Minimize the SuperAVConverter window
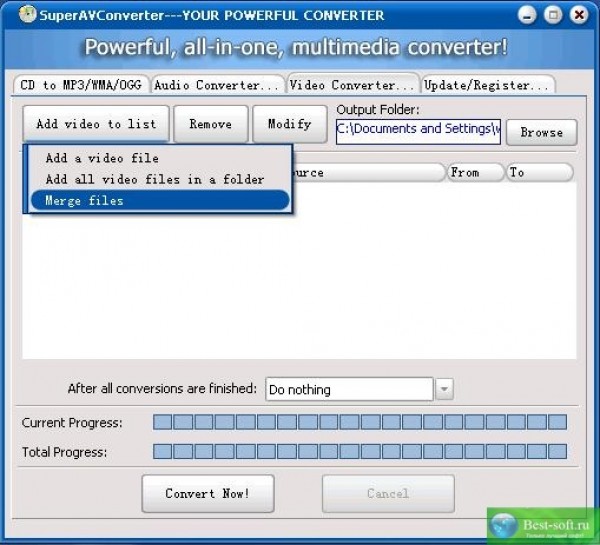Viewport: 600px width, 545px height. click(527, 15)
